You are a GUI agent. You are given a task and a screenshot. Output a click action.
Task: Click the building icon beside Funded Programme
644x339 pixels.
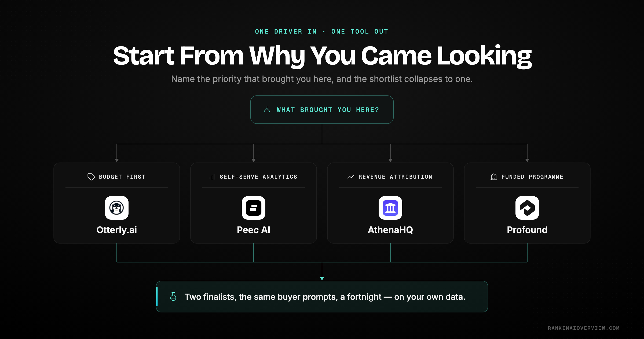coord(494,177)
